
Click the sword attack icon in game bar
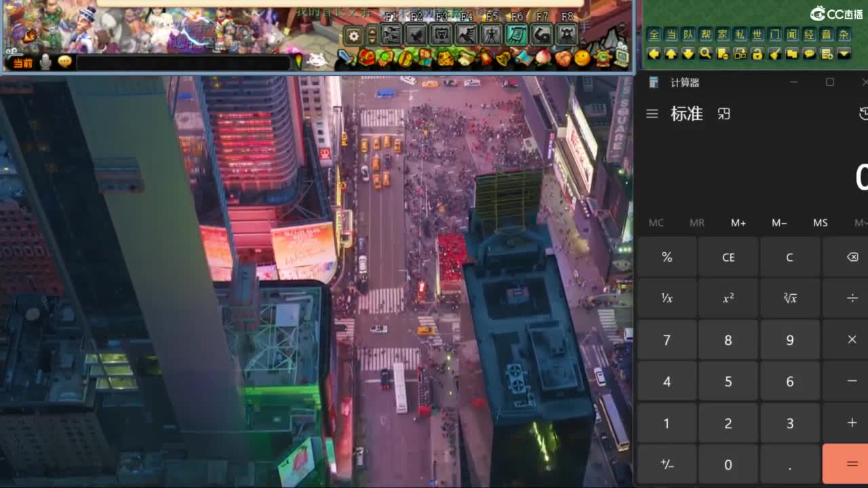click(x=347, y=58)
